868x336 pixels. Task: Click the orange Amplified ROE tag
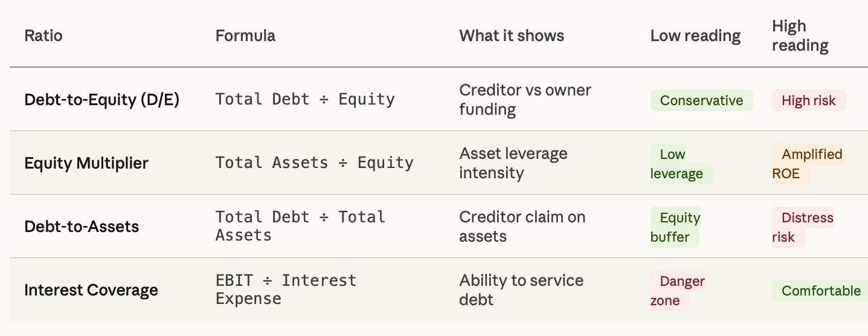807,164
